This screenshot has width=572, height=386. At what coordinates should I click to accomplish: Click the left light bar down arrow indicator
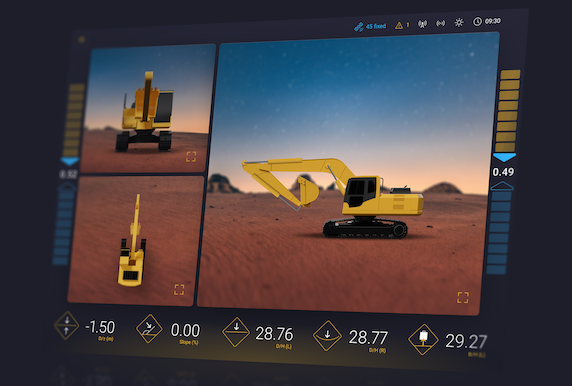(70, 161)
